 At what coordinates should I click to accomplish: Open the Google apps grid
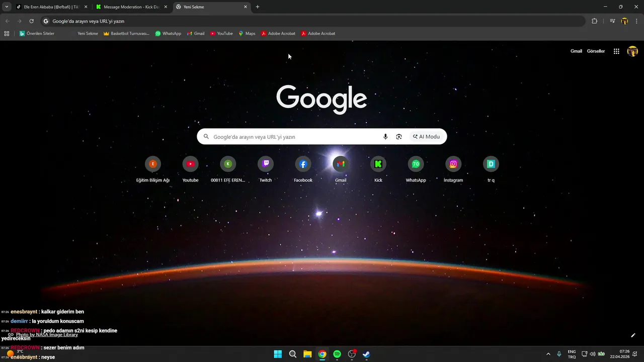click(616, 51)
